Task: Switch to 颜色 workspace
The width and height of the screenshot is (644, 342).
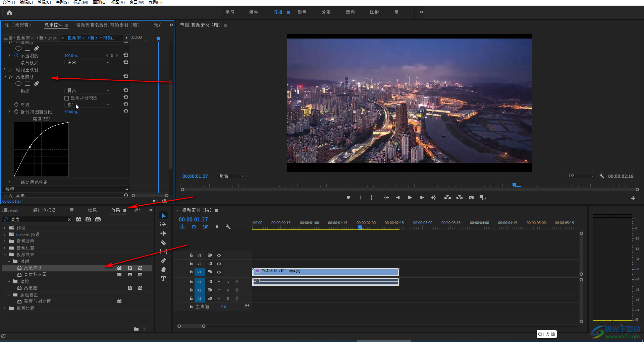Action: click(x=302, y=12)
